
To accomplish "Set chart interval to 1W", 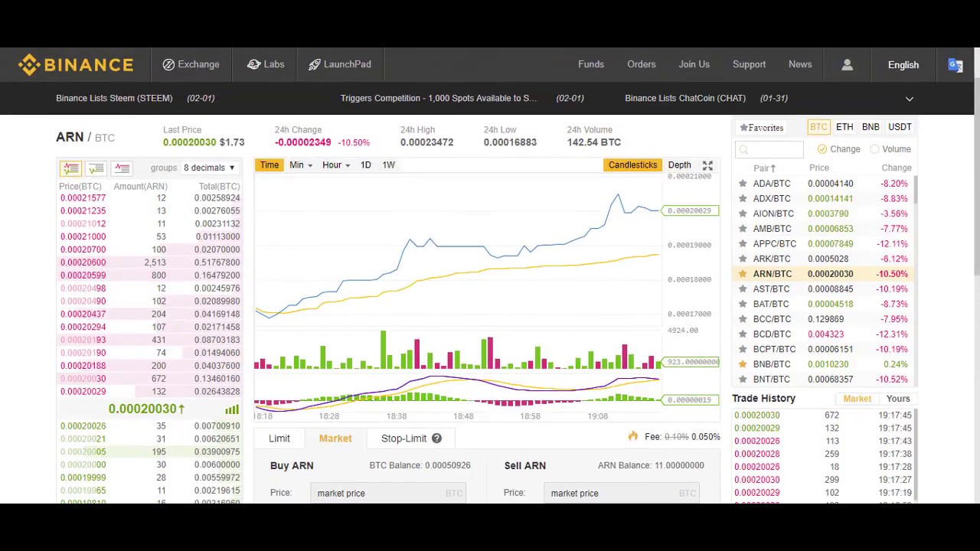I will pos(388,165).
